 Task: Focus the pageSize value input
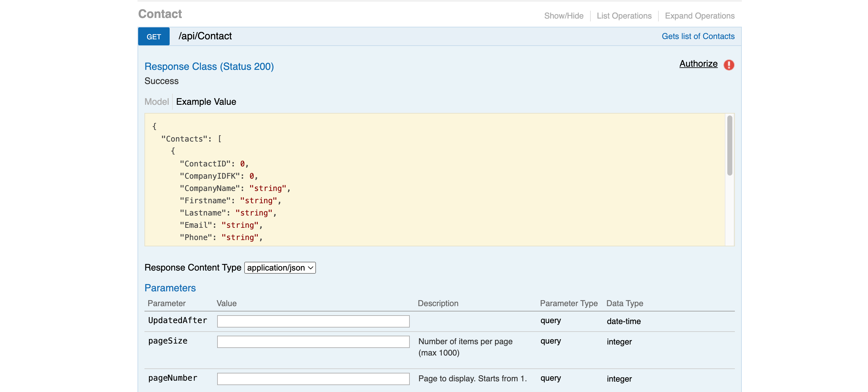(x=313, y=341)
